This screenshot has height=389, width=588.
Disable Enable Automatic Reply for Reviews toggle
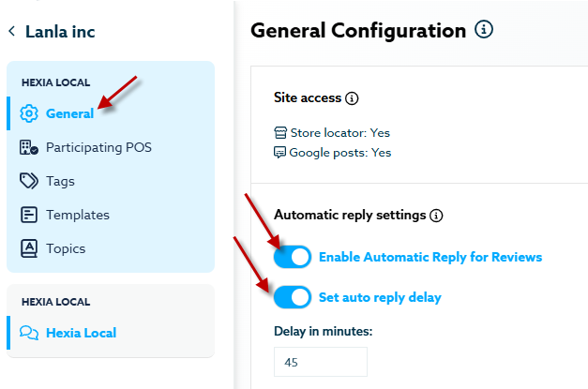click(x=293, y=257)
